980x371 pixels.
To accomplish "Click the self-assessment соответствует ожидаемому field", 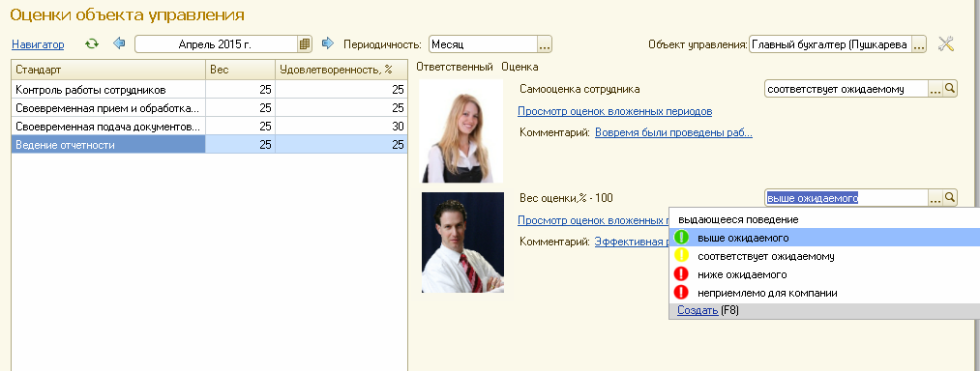I will (846, 89).
